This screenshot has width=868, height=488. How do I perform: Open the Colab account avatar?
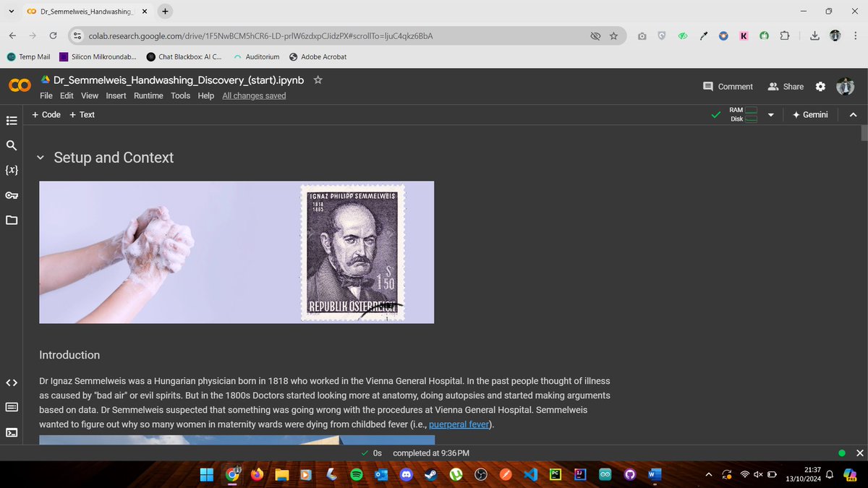[x=845, y=86]
